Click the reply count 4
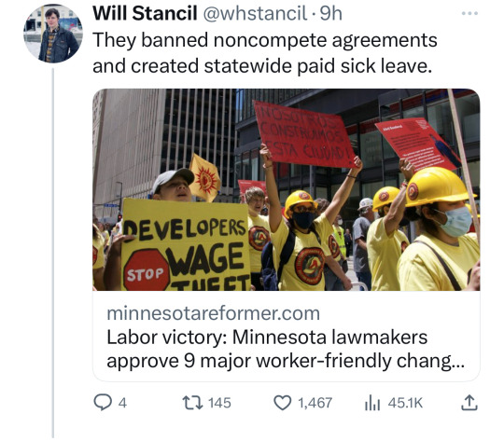This screenshot has width=504, height=441. 123,403
